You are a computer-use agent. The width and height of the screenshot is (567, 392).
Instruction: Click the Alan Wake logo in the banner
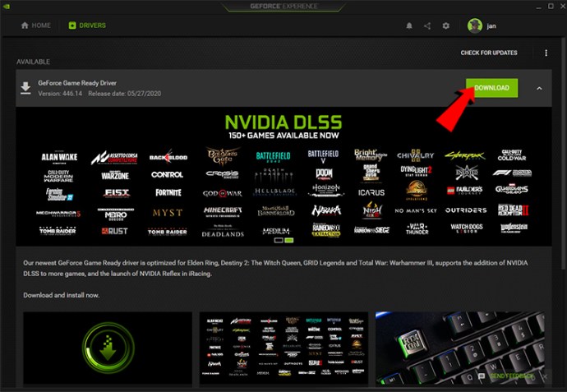(59, 157)
